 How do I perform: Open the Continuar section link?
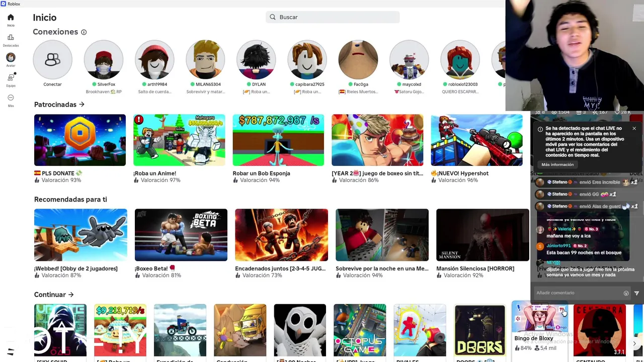tap(54, 295)
